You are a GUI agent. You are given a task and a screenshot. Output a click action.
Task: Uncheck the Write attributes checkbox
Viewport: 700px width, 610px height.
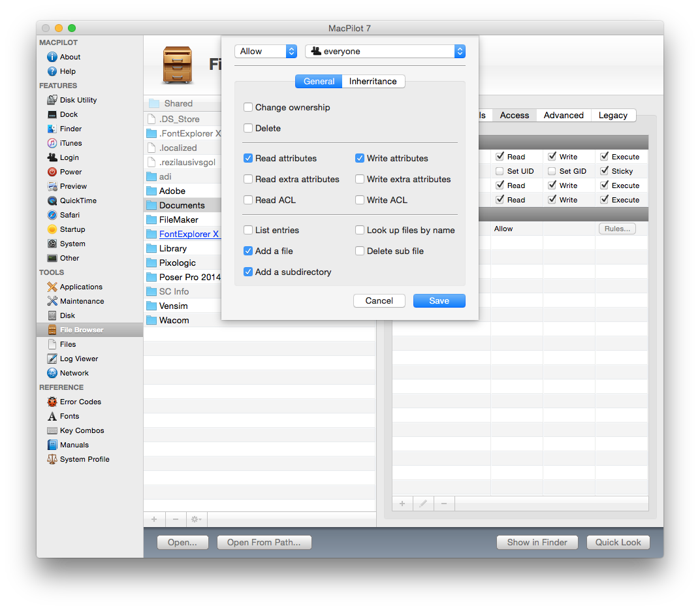pos(360,158)
